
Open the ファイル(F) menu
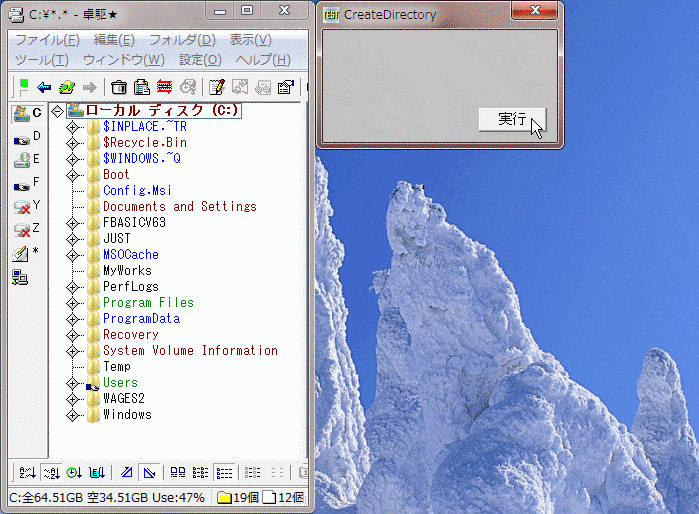(x=47, y=40)
